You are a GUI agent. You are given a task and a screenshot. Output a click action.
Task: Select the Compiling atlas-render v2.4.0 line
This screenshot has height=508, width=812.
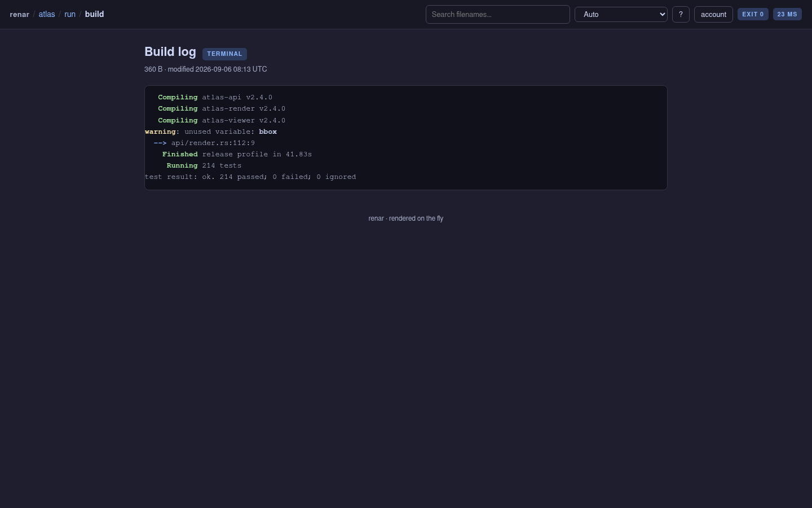222,109
